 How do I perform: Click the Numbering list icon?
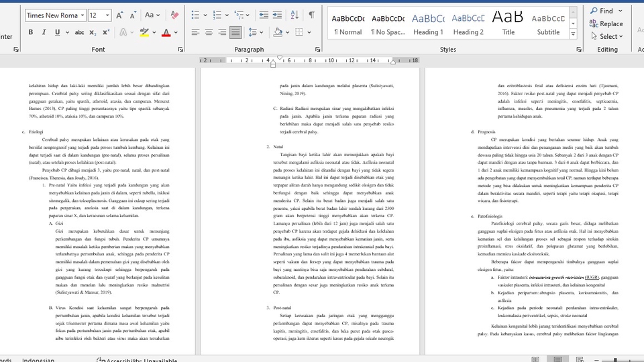coord(217,15)
